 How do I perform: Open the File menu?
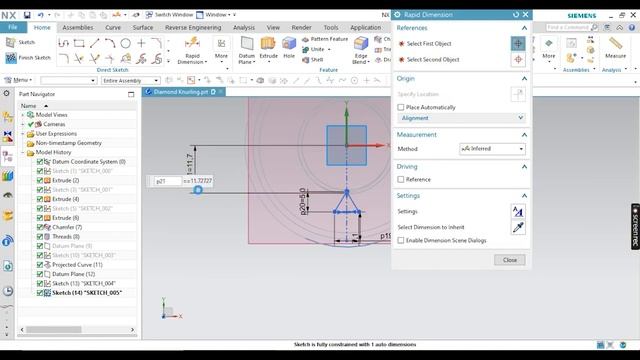tap(13, 27)
